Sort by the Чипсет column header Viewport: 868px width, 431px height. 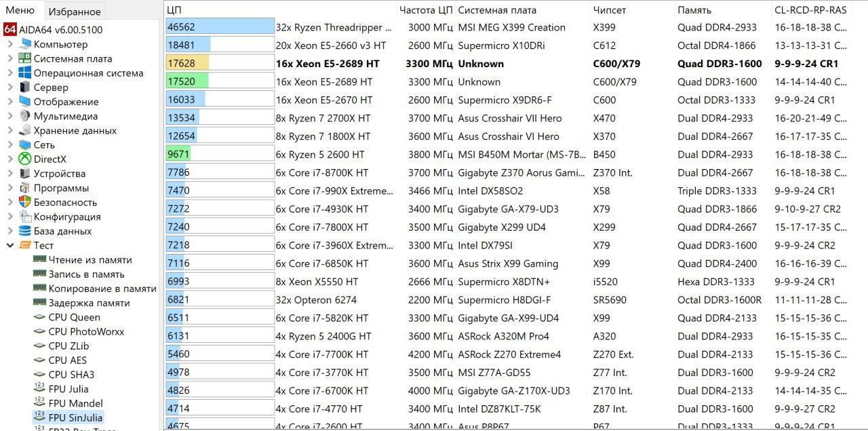tap(632, 10)
